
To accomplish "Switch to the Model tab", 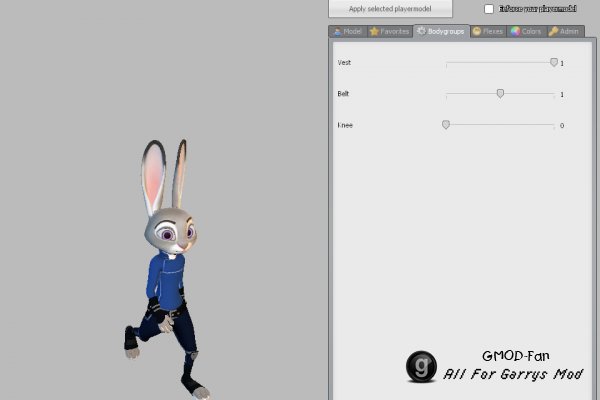I will [x=348, y=31].
